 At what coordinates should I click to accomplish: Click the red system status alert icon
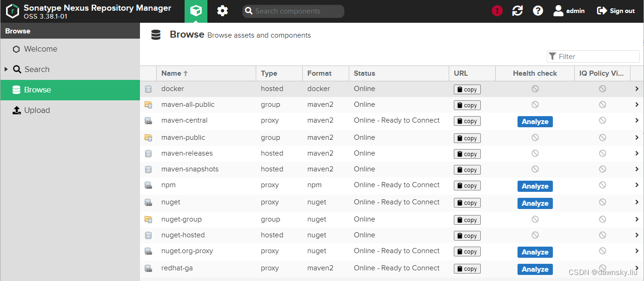click(497, 11)
